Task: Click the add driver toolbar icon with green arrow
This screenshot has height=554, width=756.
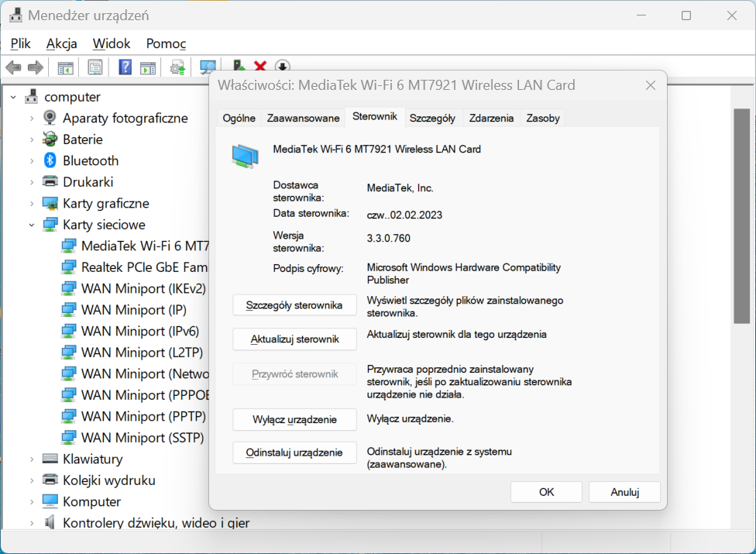Action: coord(238,66)
